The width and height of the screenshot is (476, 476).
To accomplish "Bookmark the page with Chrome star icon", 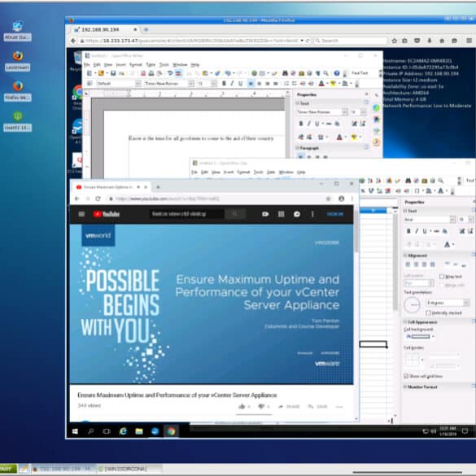I will [x=328, y=199].
